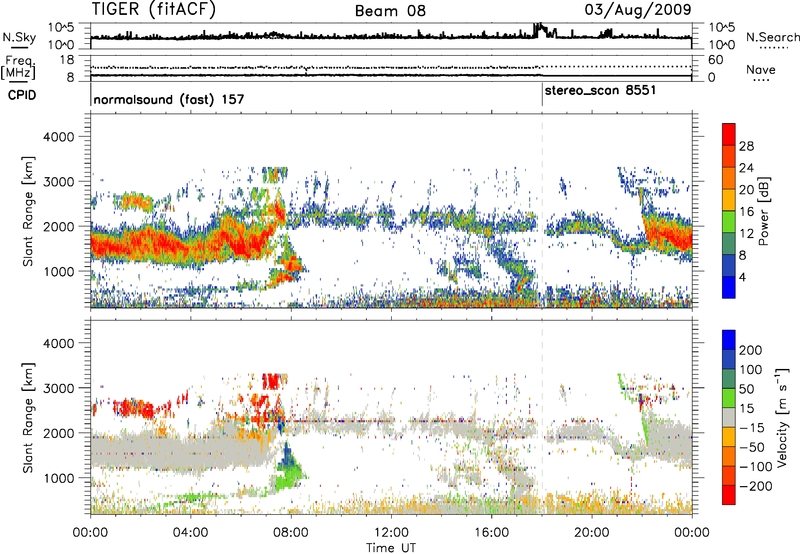Click the 'Power [dB]' colorbar title

(763, 211)
